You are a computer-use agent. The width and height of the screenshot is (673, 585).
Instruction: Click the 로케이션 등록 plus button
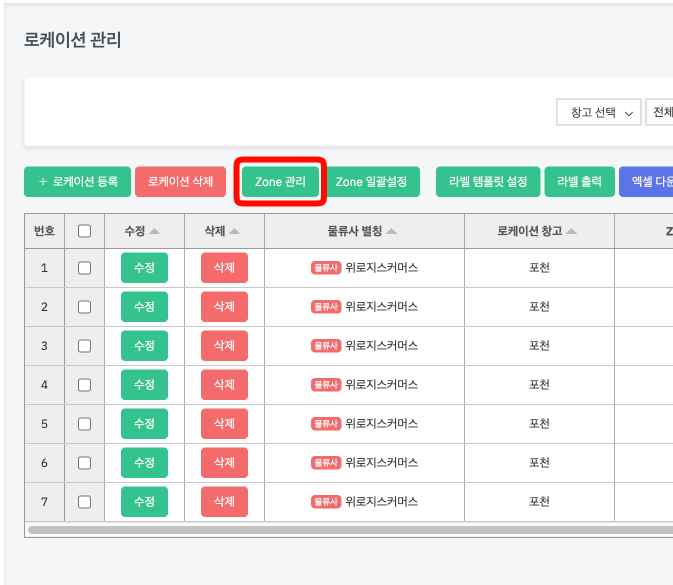(x=77, y=182)
